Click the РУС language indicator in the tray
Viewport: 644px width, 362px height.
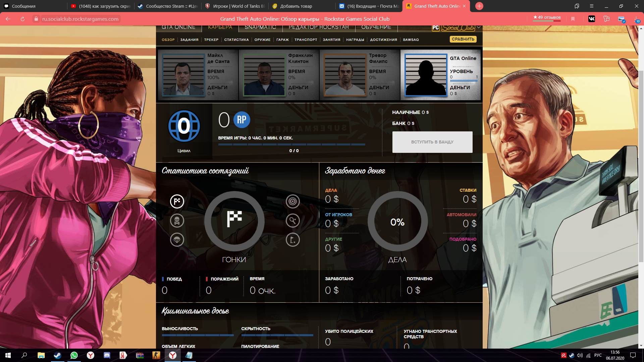[x=598, y=355]
